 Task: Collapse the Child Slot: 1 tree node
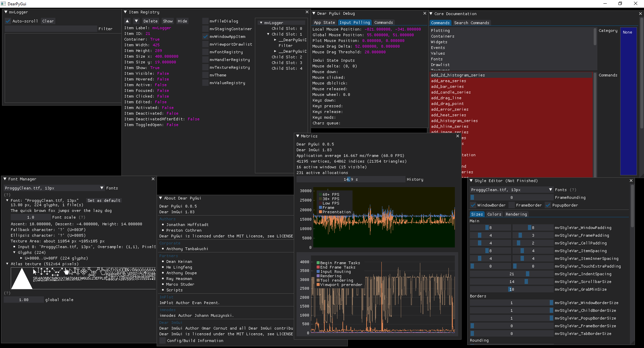point(268,34)
